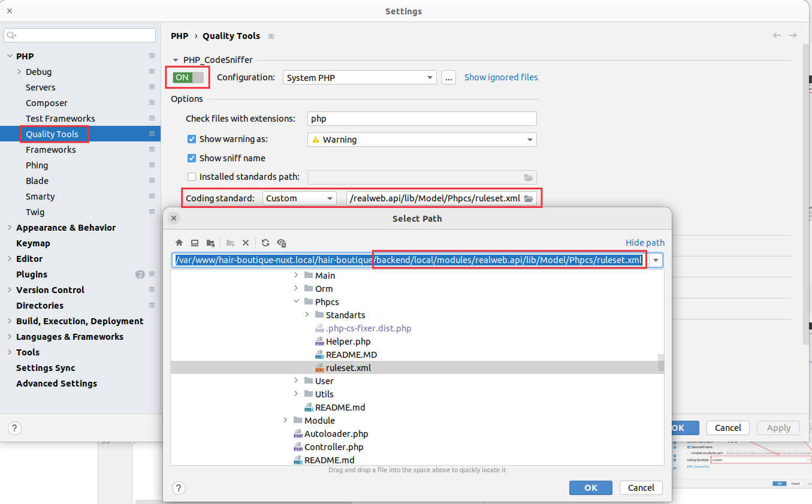Click OK in Select Path dialog
Viewport: 812px width, 504px height.
[590, 488]
